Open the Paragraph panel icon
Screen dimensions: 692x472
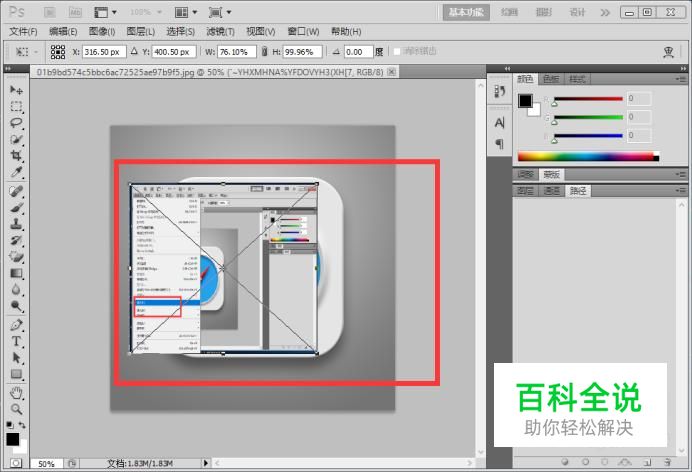[x=500, y=143]
